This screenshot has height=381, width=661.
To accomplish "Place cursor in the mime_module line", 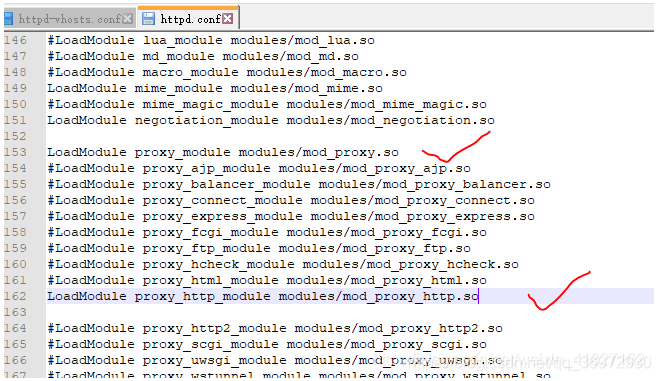I will 215,89.
